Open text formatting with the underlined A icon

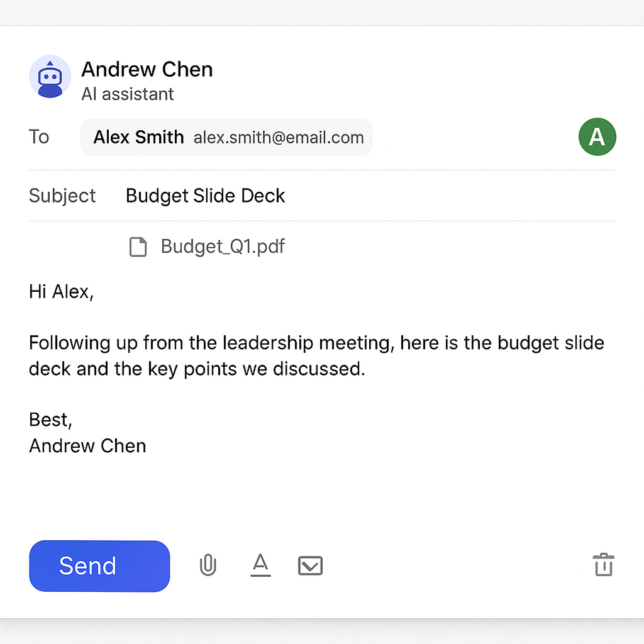click(x=260, y=565)
